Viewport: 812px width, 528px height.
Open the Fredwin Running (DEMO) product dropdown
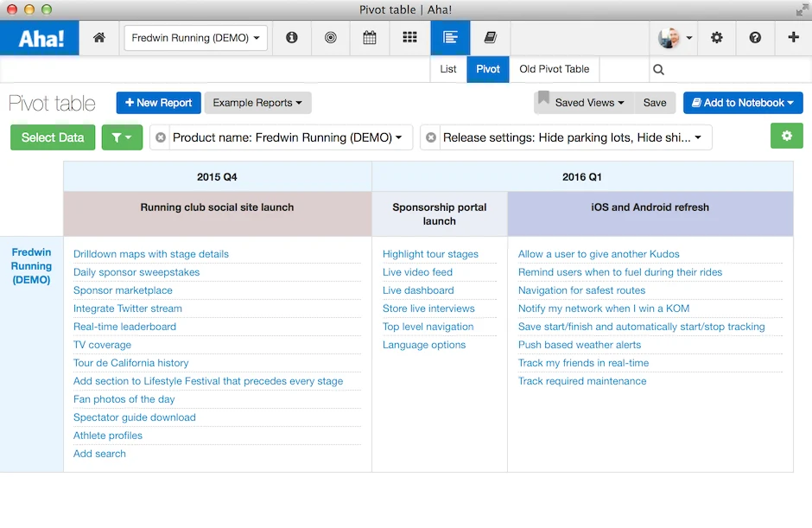196,38
